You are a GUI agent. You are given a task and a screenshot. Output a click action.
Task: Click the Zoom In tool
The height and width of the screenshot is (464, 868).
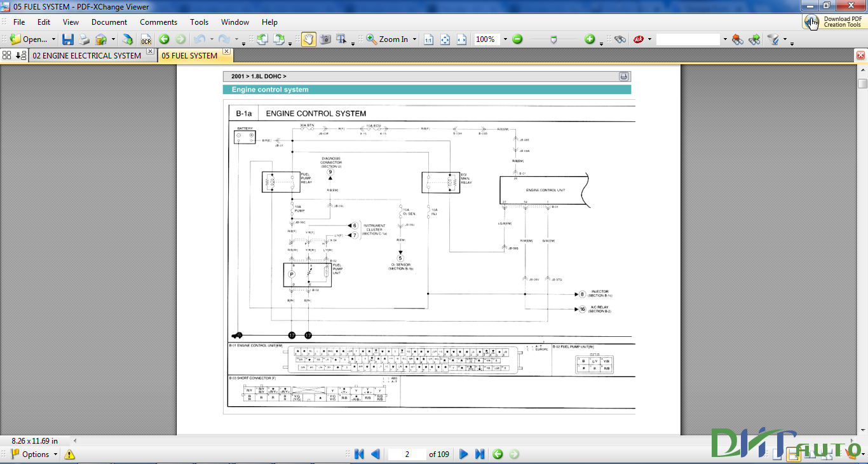(387, 39)
